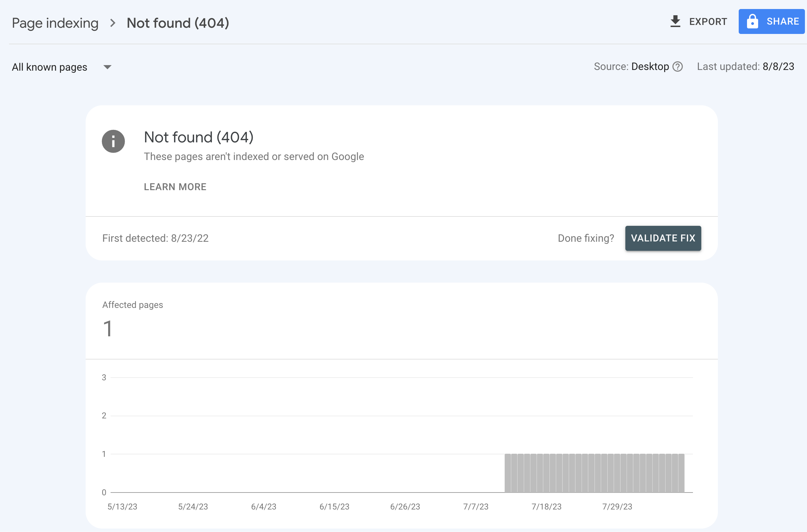Viewport: 807px width, 532px height.
Task: Click the lock icon on Share button
Action: point(752,21)
